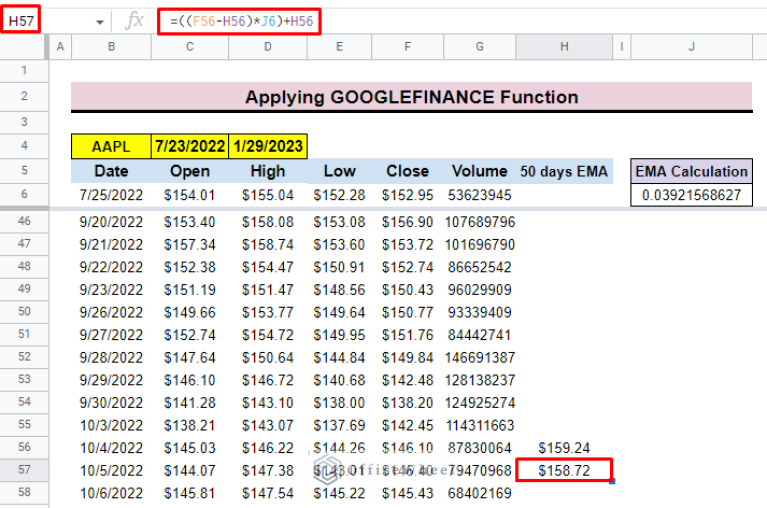The image size is (767, 508).
Task: Select open price $144.07
Action: 190,470
